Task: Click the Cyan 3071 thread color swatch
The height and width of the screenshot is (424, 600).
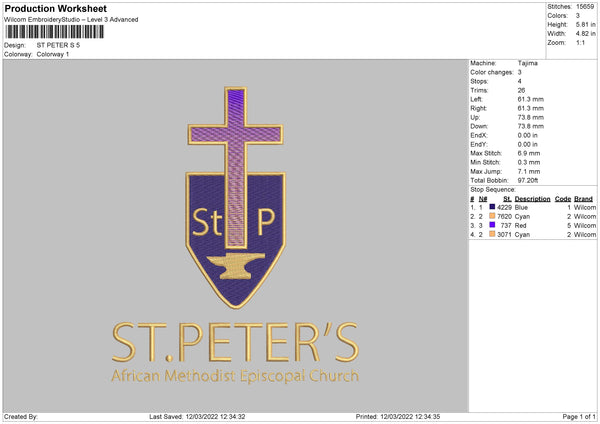Action: pyautogui.click(x=492, y=234)
